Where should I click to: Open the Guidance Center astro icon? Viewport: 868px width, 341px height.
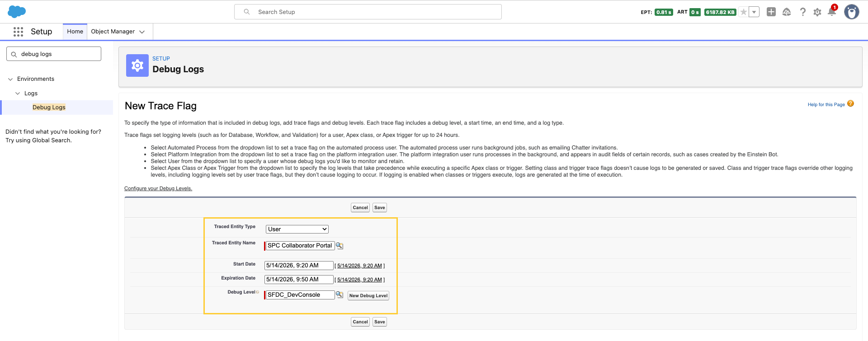[x=787, y=12]
